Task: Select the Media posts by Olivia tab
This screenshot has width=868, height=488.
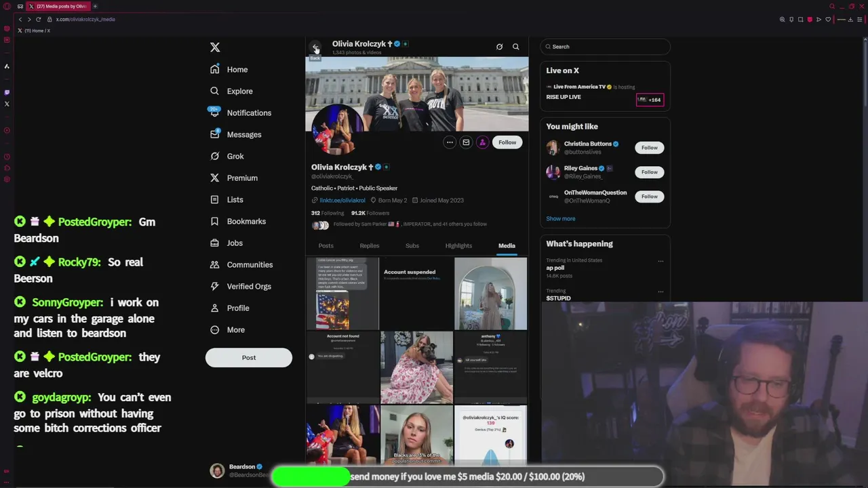Action: click(x=58, y=6)
